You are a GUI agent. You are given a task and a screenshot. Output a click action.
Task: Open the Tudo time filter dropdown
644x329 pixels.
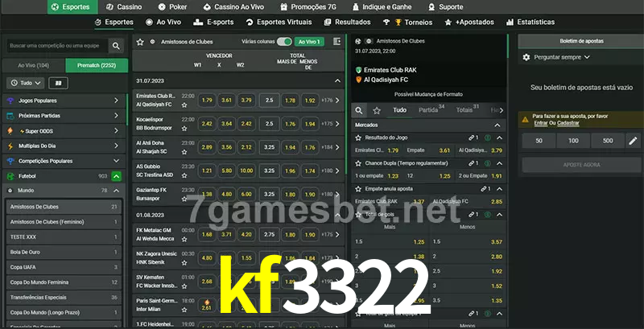(25, 83)
